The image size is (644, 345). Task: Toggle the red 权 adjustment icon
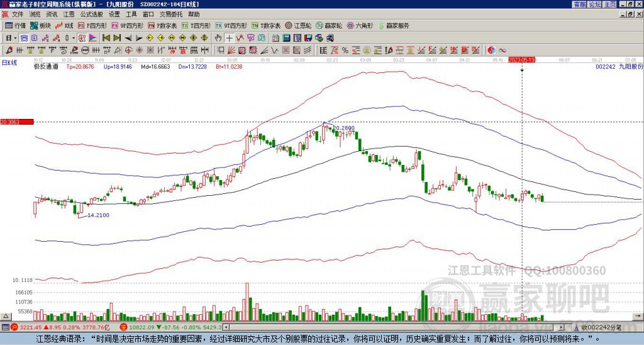coord(82,38)
